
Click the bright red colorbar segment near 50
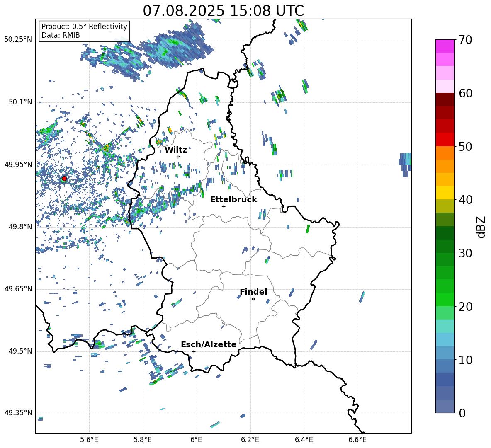pyautogui.click(x=445, y=140)
